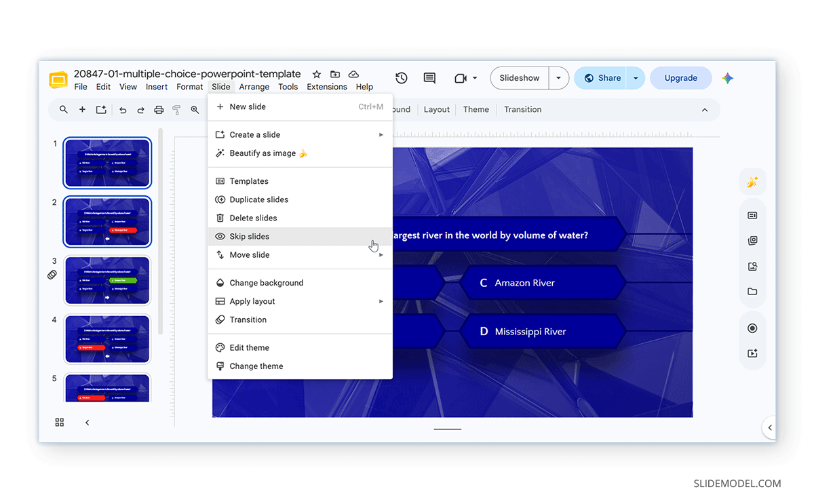Open the Edit menu

point(103,87)
